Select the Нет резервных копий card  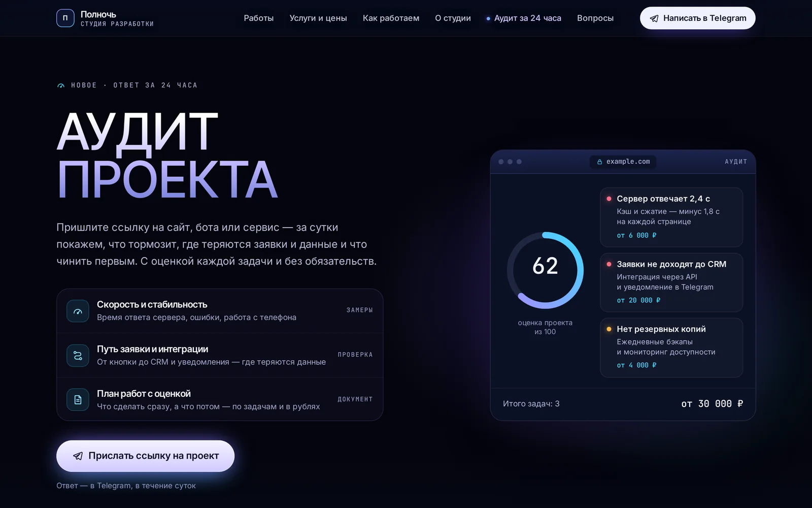click(671, 347)
